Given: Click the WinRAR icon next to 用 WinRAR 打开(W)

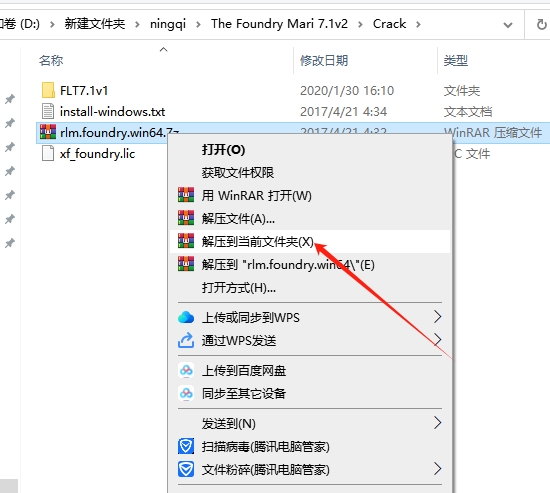Looking at the screenshot, I should point(186,195).
